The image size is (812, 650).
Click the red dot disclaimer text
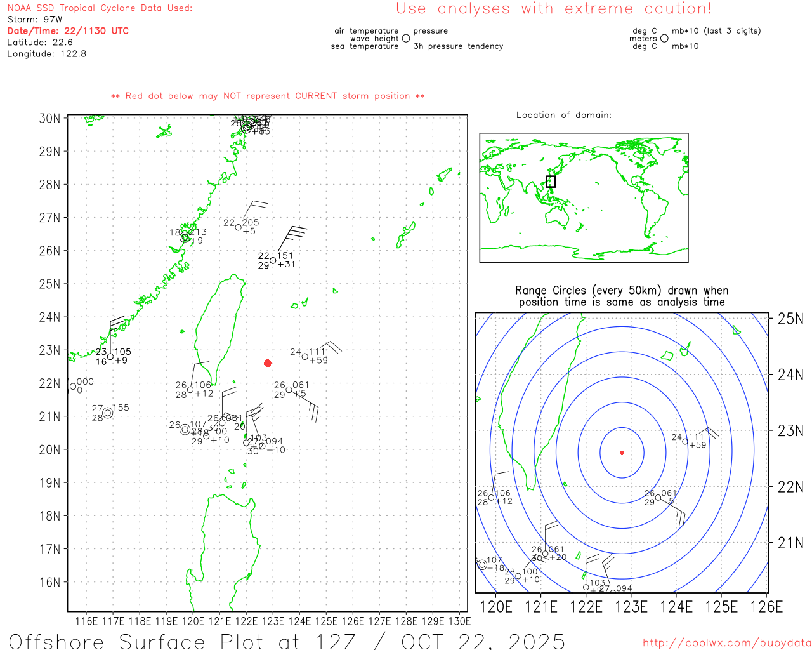point(268,96)
